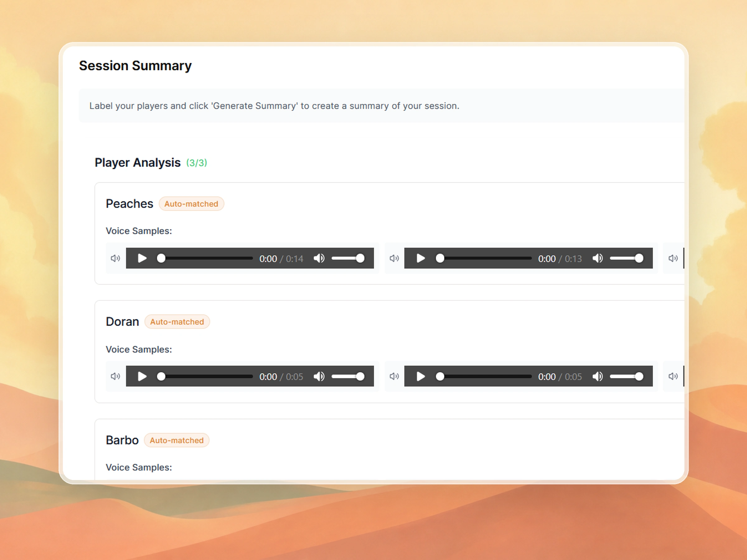The height and width of the screenshot is (560, 747).
Task: Play Peaches' second voice sample (0:13)
Action: coord(421,259)
